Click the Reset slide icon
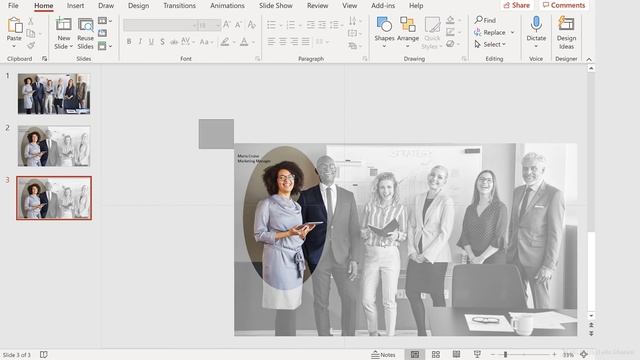The image size is (640, 360). pyautogui.click(x=102, y=33)
